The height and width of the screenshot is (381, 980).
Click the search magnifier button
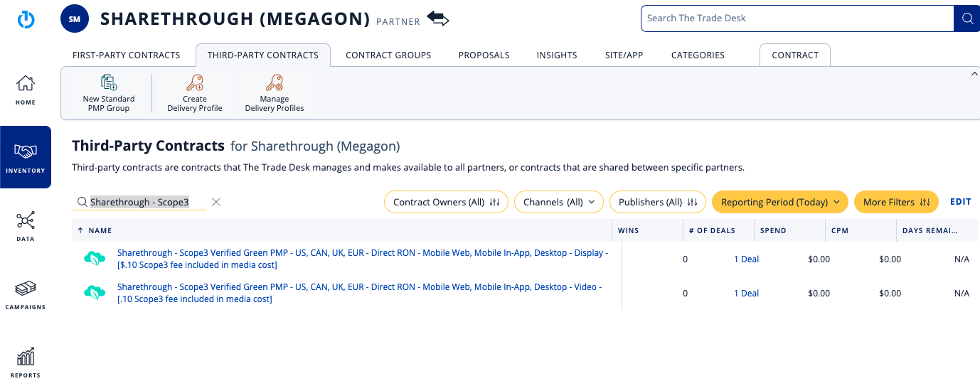967,18
